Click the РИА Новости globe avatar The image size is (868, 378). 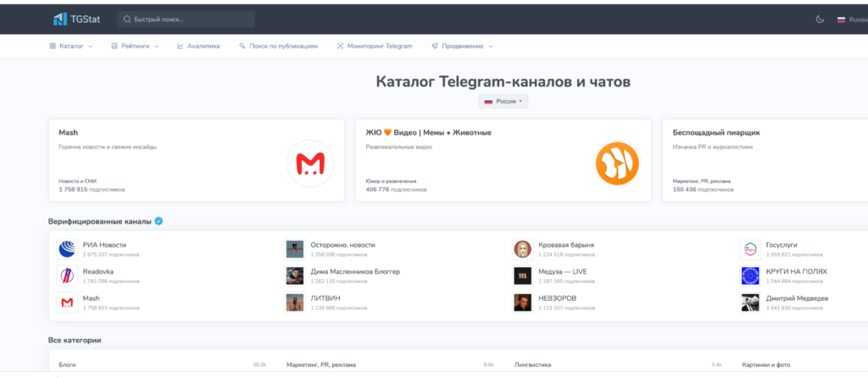[67, 249]
